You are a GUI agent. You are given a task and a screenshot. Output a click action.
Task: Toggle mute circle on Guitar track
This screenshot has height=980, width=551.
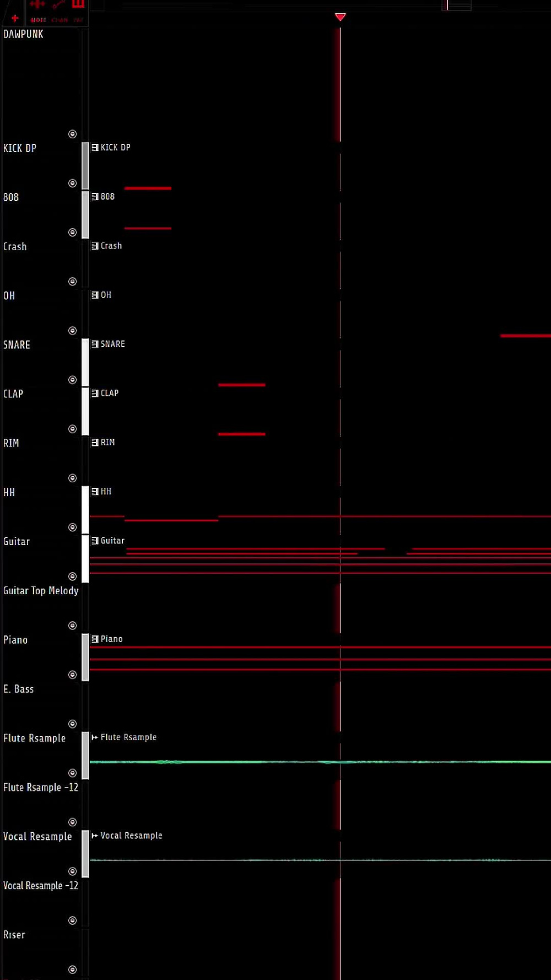(x=72, y=576)
